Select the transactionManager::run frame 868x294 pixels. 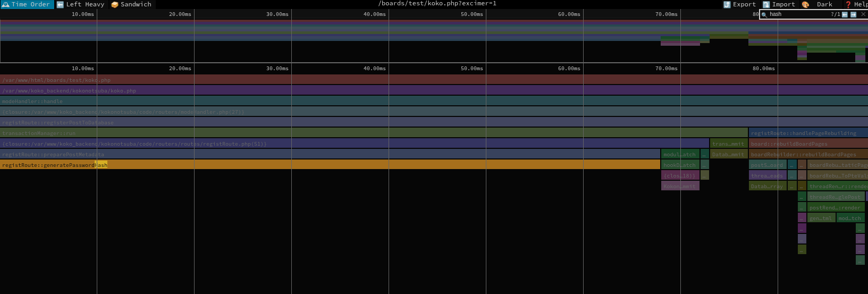point(372,133)
